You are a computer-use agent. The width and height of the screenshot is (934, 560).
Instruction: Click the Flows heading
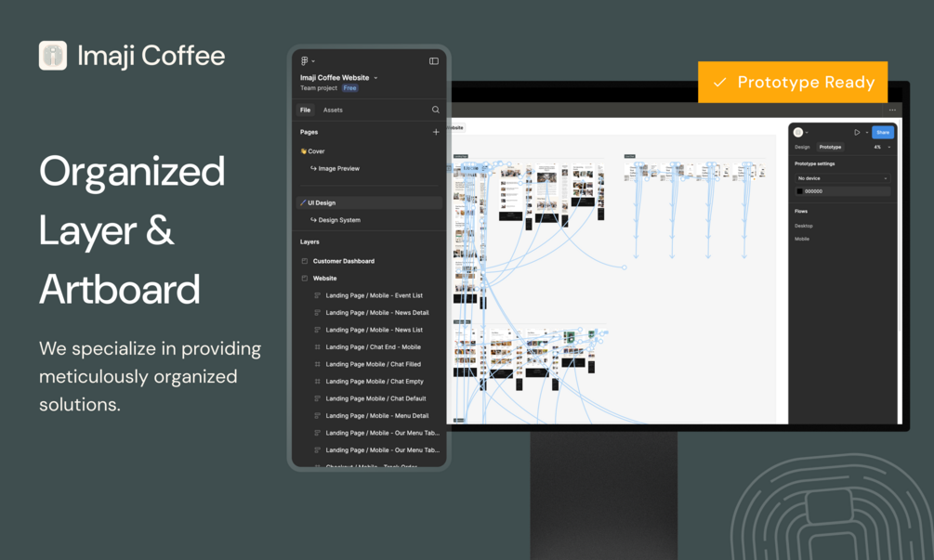pos(800,211)
